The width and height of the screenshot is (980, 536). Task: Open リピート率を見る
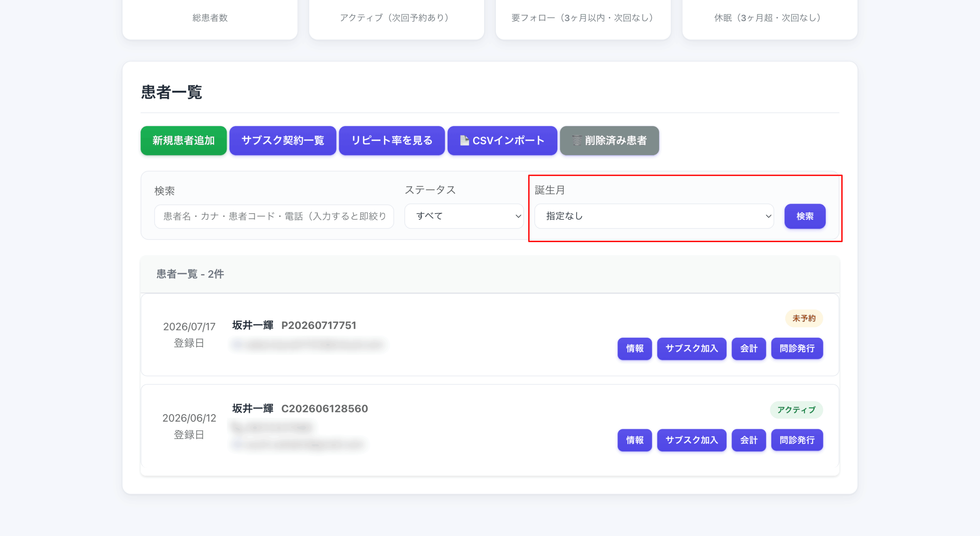tap(392, 141)
